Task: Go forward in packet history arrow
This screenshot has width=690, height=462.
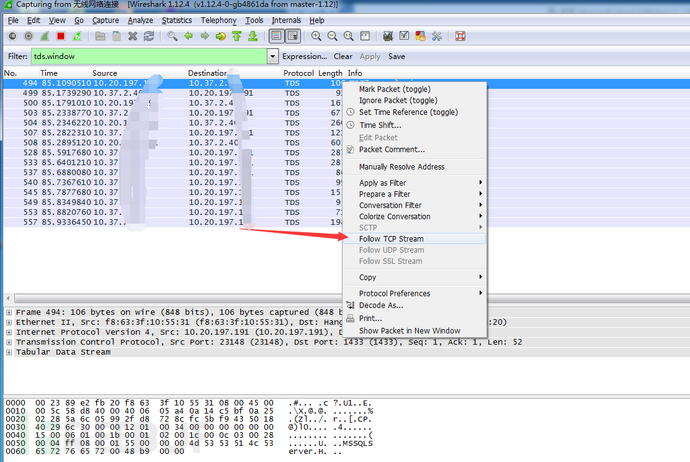Action: (x=205, y=36)
